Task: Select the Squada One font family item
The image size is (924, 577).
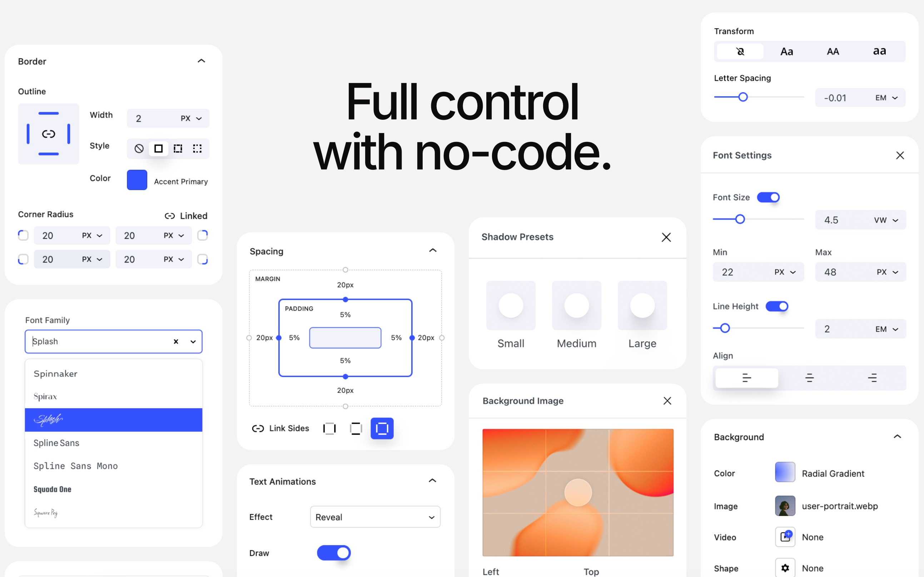Action: 113,489
